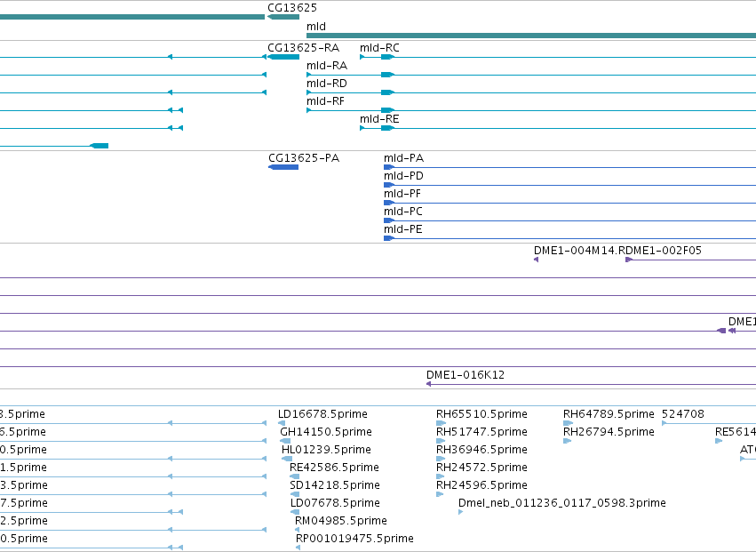Select the mld-PD CDS label
Viewport: 756px width, 552px height.
point(403,176)
